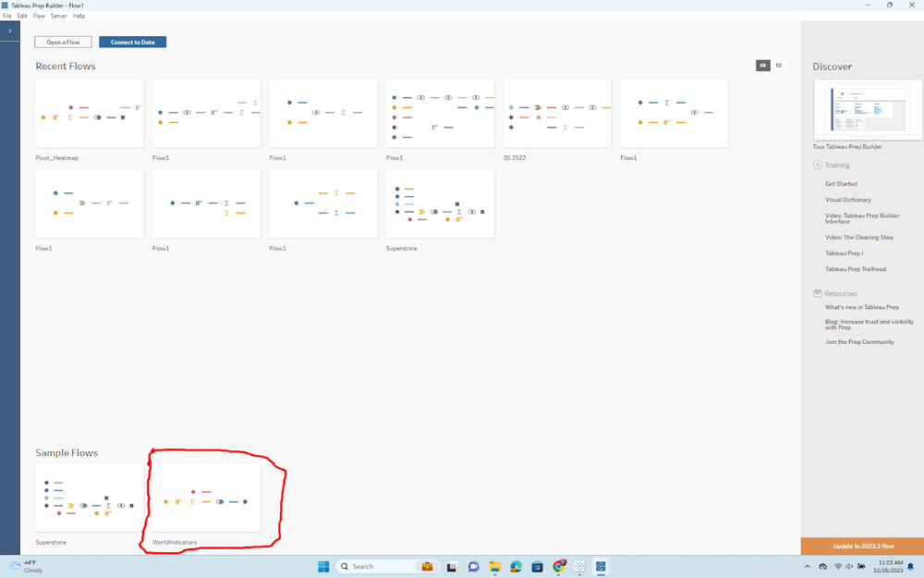Switch Recent Flows to list view

[778, 66]
